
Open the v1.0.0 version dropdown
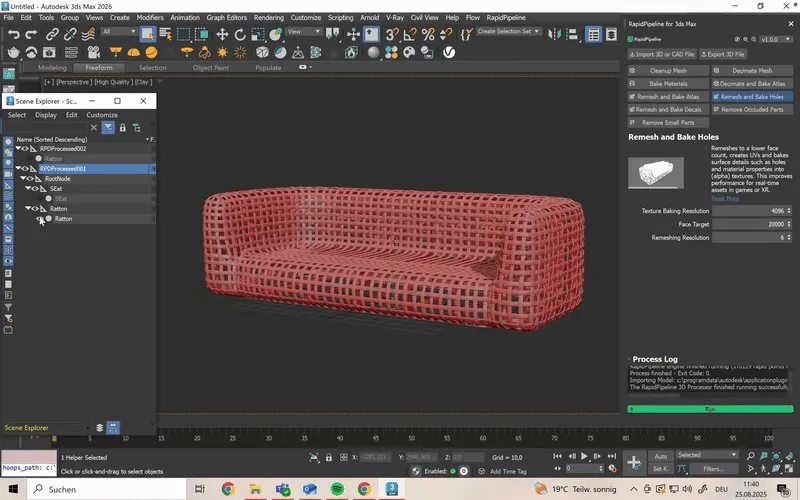774,40
